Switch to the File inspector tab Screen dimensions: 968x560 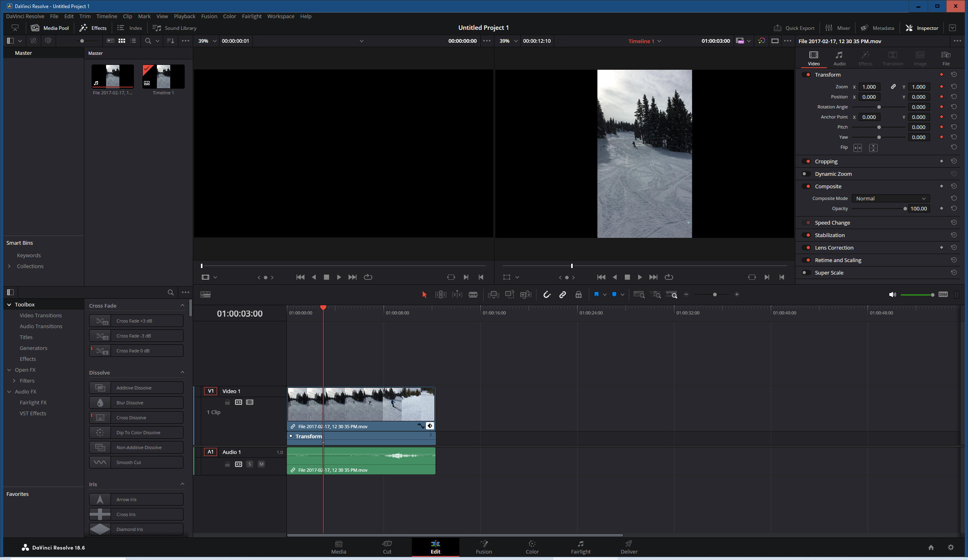point(946,58)
